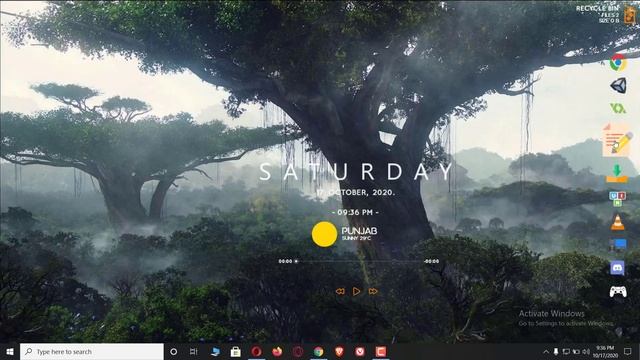640x360 pixels.
Task: Open the red square app on taskbar
Action: pos(381,351)
